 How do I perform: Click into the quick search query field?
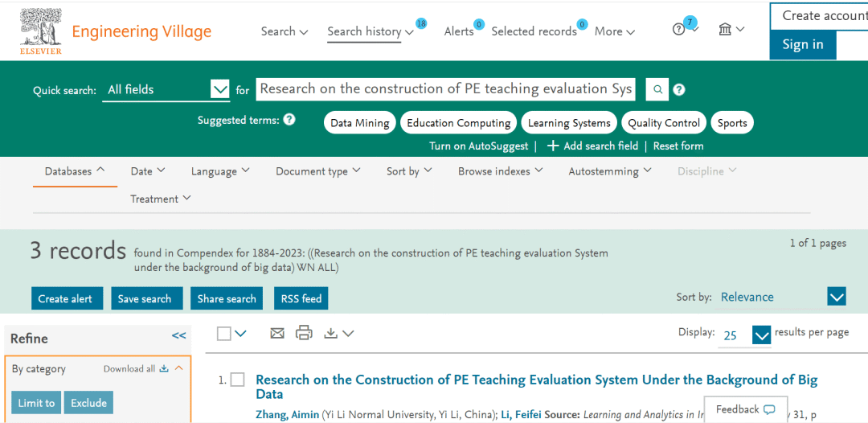(x=445, y=89)
